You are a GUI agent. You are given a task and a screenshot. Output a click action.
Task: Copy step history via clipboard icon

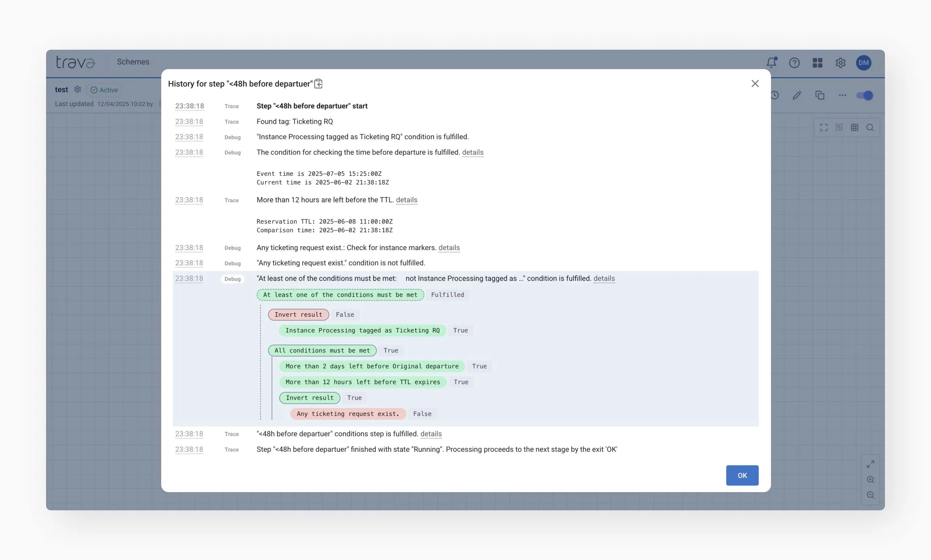318,84
